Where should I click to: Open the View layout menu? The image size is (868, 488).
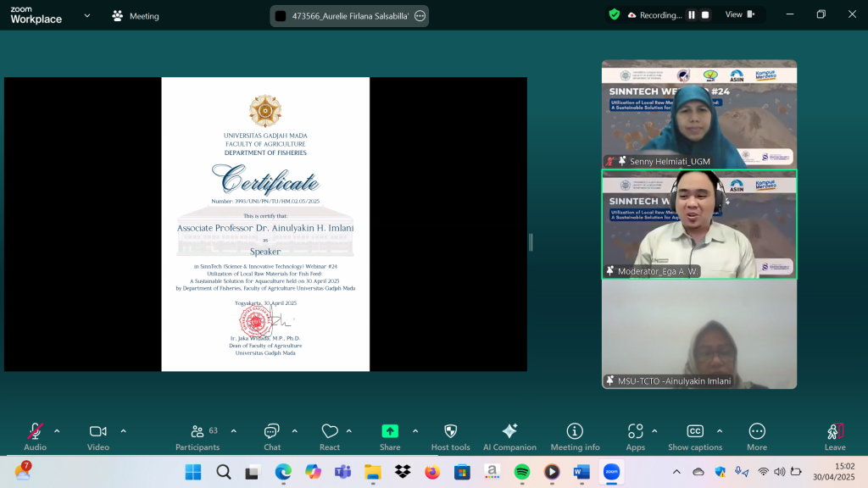(x=740, y=15)
